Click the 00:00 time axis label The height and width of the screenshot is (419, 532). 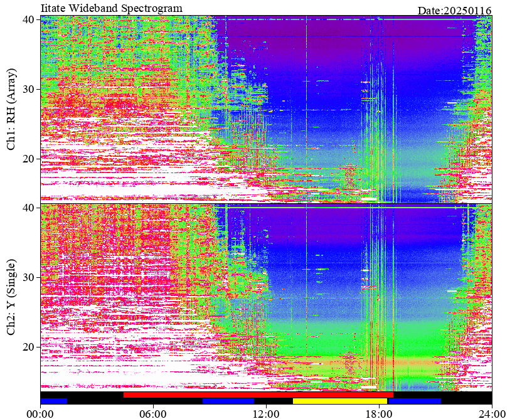[x=40, y=414]
